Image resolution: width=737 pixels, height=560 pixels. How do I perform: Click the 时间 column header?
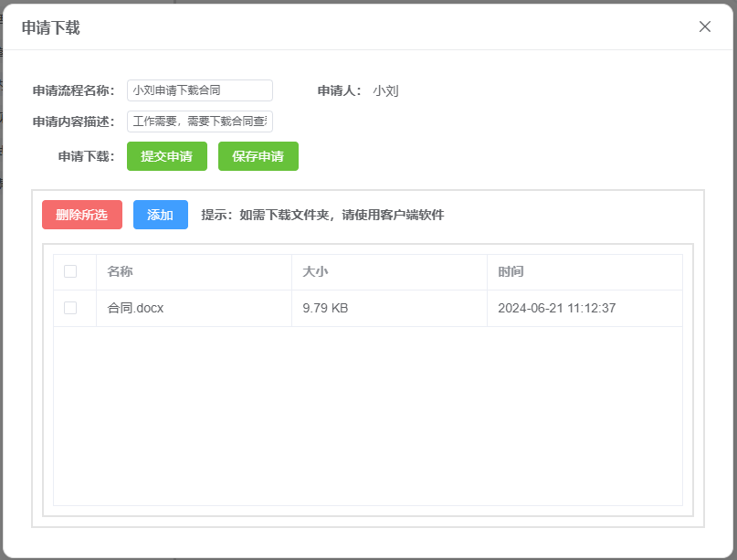(x=511, y=271)
